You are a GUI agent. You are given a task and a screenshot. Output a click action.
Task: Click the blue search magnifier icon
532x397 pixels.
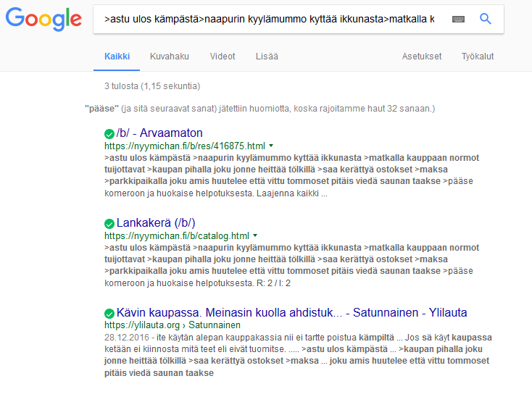click(x=486, y=20)
